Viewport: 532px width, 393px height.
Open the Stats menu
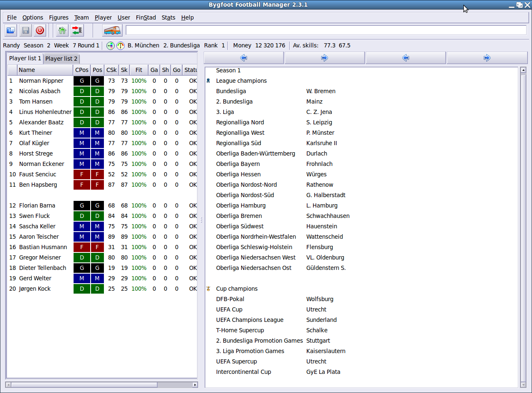pyautogui.click(x=168, y=17)
